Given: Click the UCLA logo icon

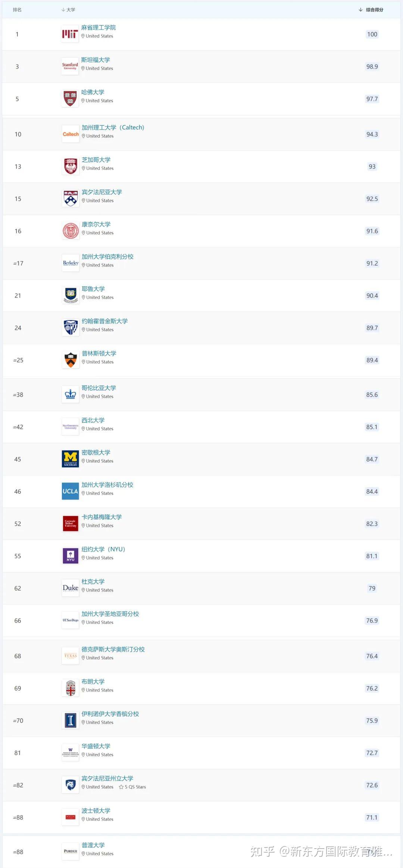Looking at the screenshot, I should (x=70, y=491).
